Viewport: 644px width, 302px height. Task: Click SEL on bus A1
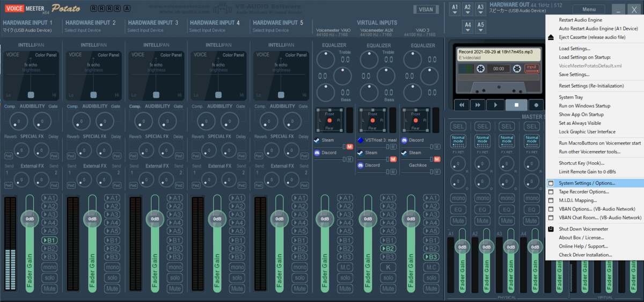[x=458, y=126]
